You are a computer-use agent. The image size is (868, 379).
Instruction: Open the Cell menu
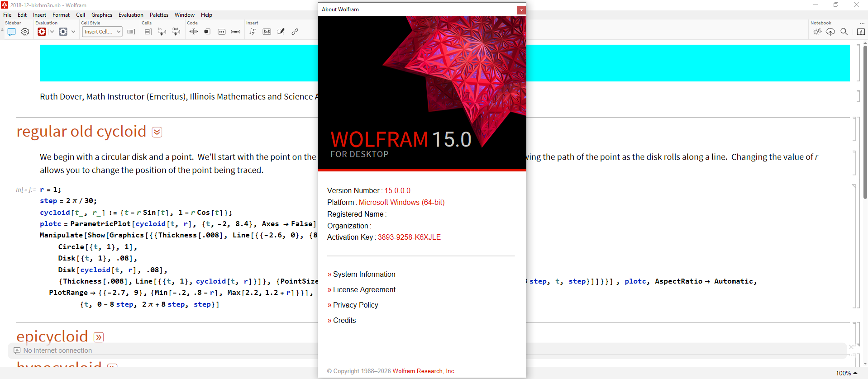pyautogui.click(x=81, y=15)
